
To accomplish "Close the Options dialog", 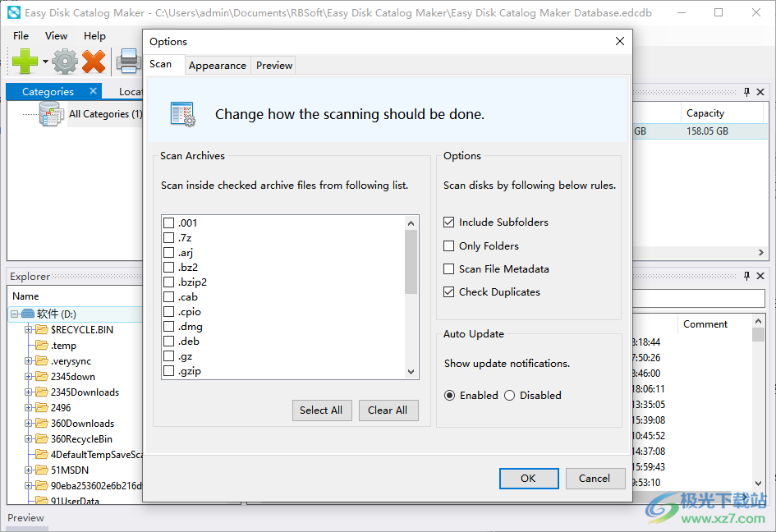I will coord(620,41).
